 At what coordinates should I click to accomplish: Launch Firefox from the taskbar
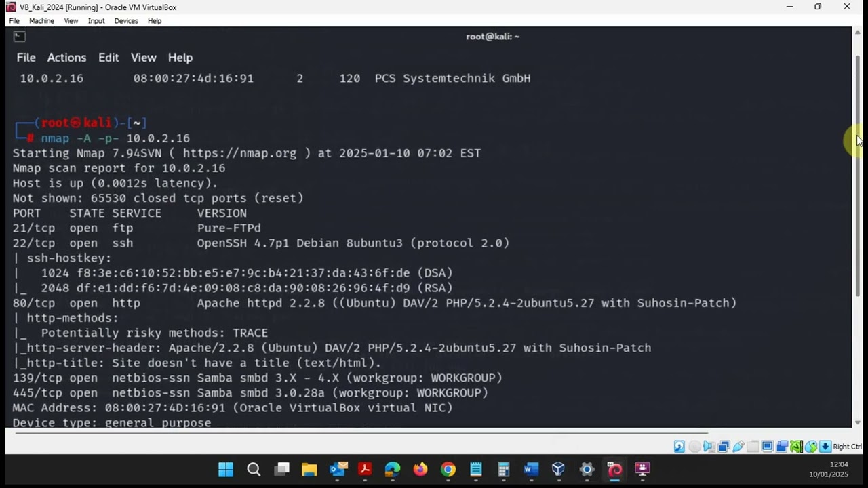(420, 469)
